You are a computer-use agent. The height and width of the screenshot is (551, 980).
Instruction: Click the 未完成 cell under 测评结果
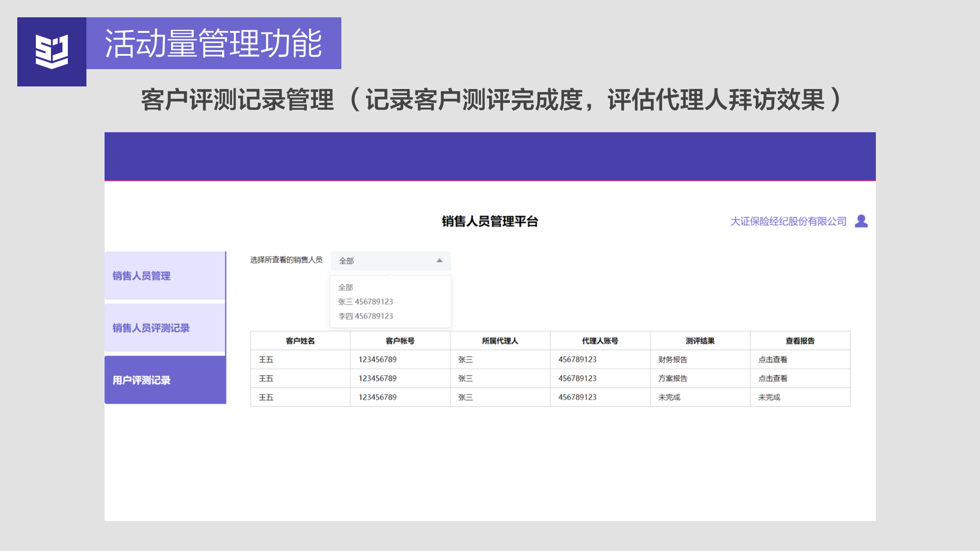(x=669, y=397)
